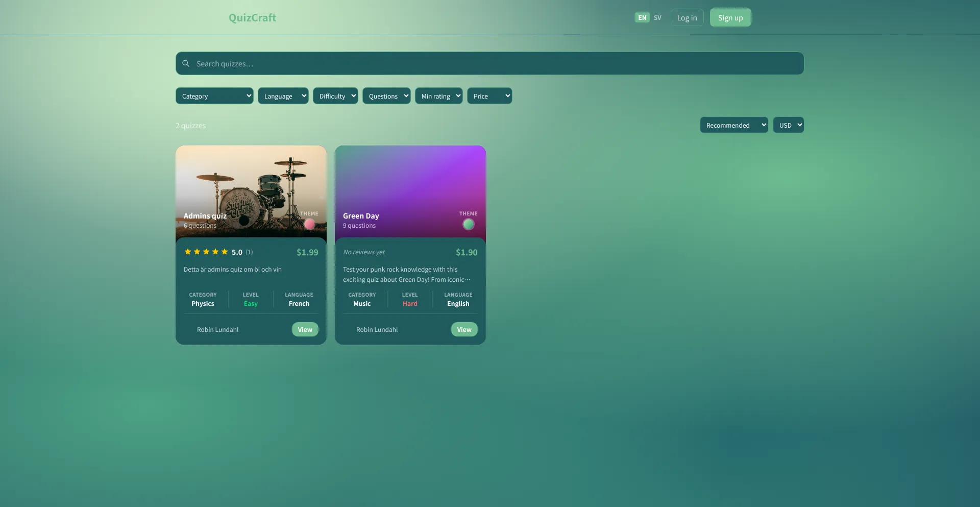Open the Category filter dropdown

tap(214, 96)
